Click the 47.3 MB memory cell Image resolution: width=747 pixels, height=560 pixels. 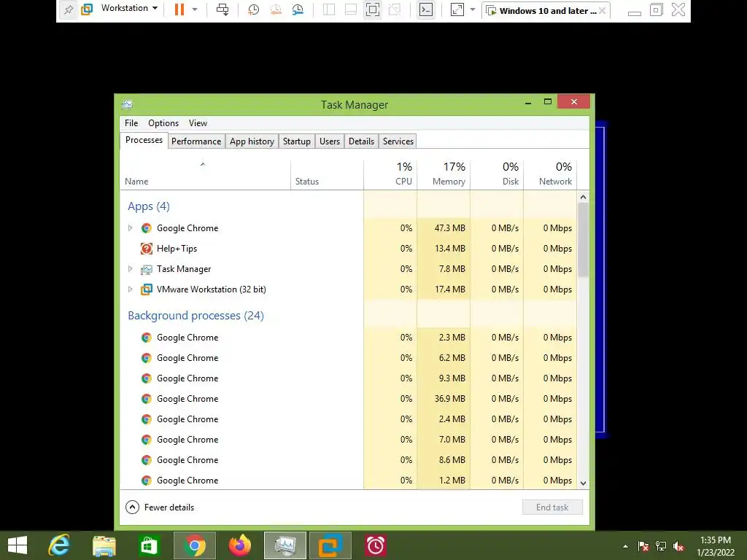(444, 228)
